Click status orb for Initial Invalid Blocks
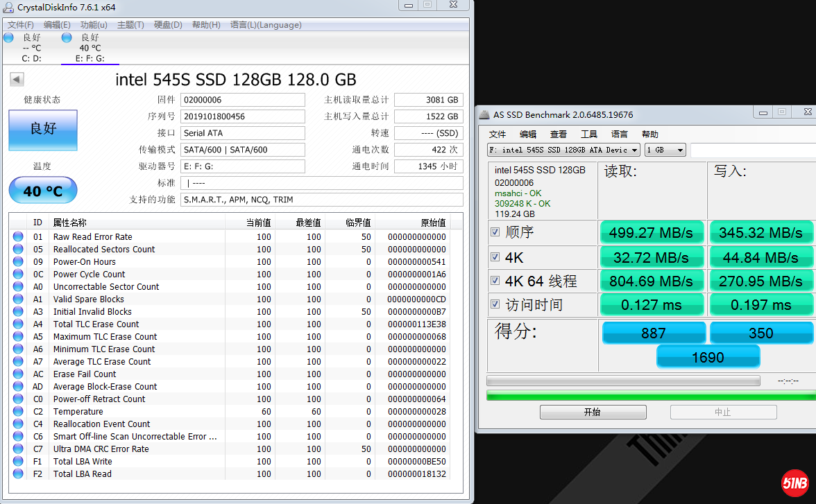This screenshot has height=504, width=816. 18,311
